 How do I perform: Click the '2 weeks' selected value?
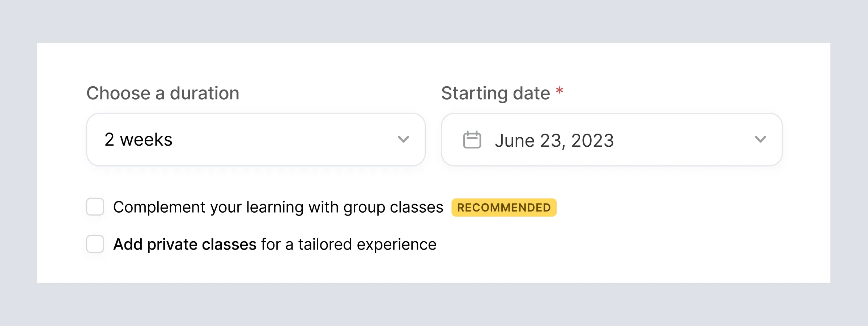(138, 140)
